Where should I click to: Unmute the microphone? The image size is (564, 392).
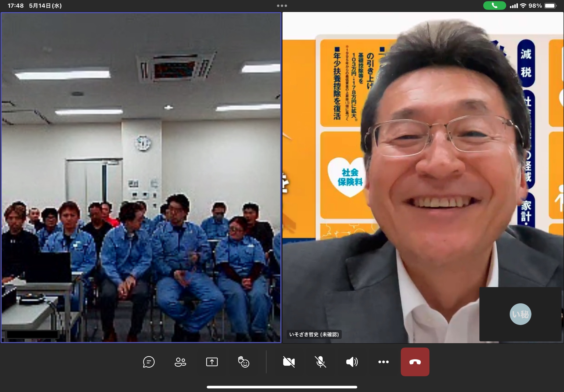pyautogui.click(x=320, y=362)
